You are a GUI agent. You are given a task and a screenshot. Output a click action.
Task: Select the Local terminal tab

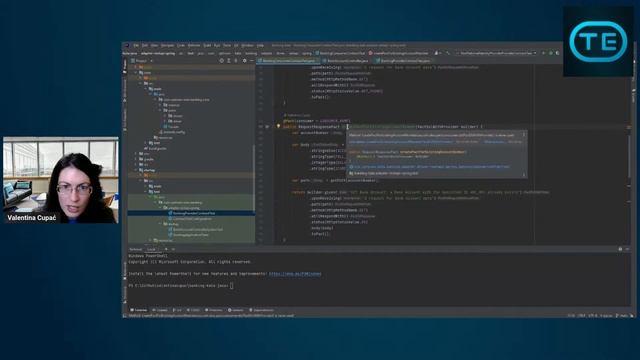[151, 249]
